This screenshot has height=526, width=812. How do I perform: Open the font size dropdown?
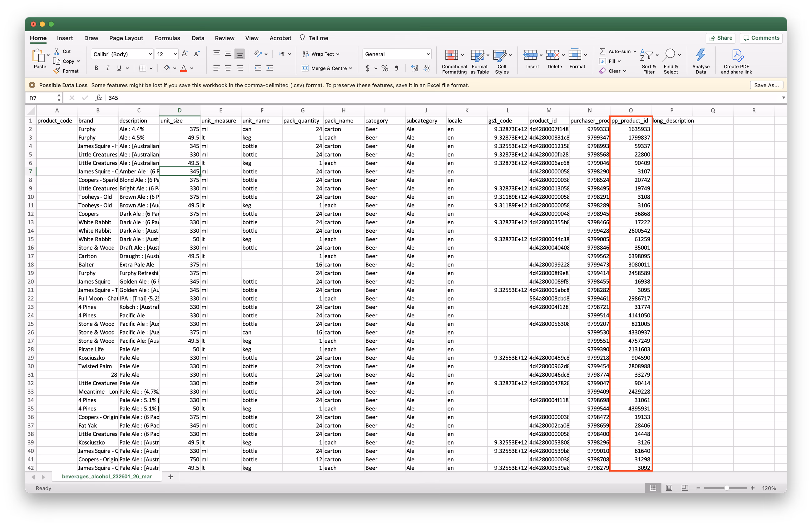[176, 54]
